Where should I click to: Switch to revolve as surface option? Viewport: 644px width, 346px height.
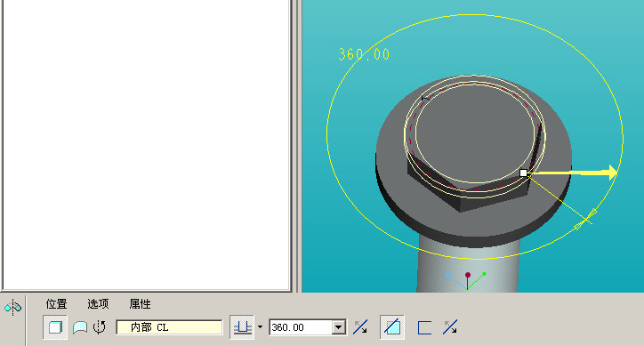(x=80, y=327)
